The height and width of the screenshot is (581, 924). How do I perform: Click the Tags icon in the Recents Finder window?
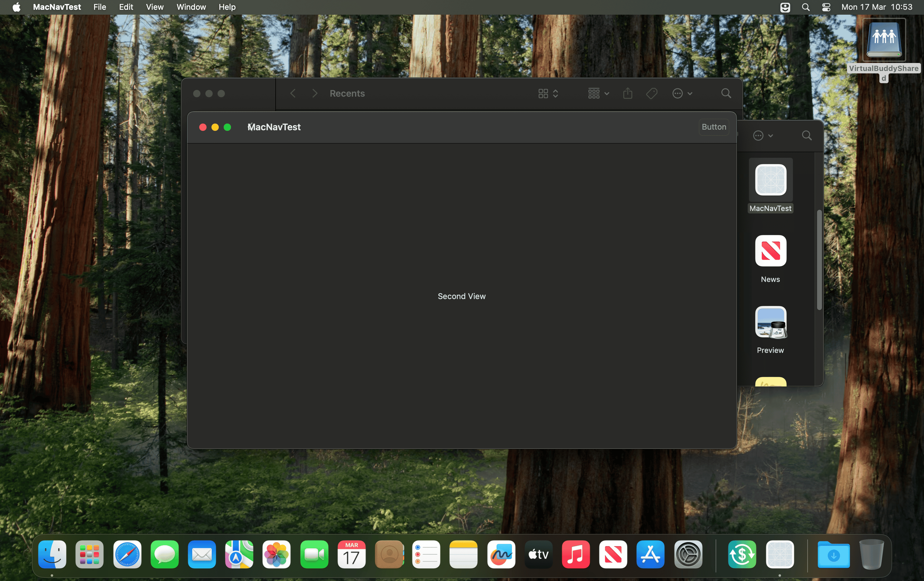(x=651, y=93)
